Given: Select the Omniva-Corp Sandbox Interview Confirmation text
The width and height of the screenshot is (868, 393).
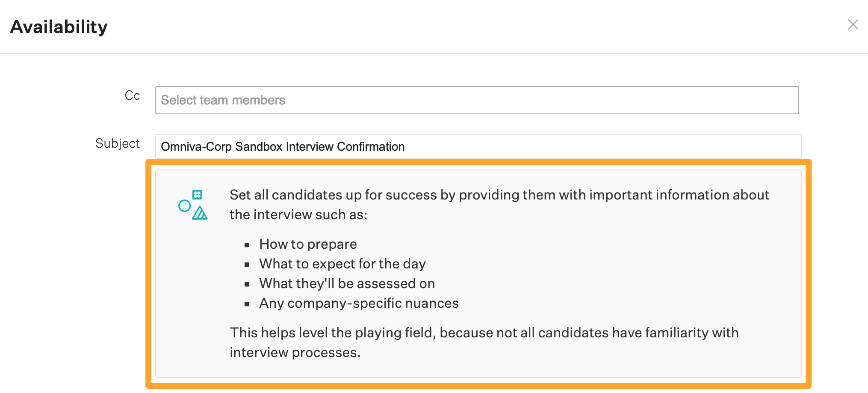Looking at the screenshot, I should (283, 147).
